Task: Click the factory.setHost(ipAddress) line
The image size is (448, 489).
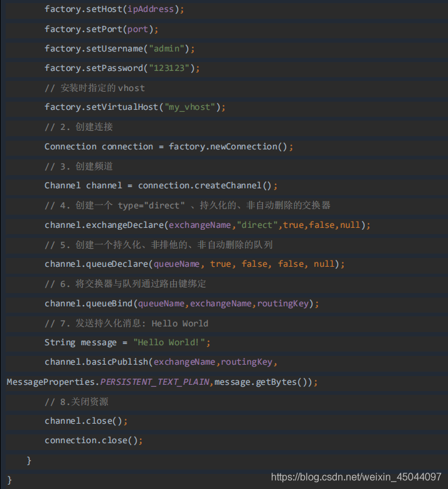Action: click(114, 9)
